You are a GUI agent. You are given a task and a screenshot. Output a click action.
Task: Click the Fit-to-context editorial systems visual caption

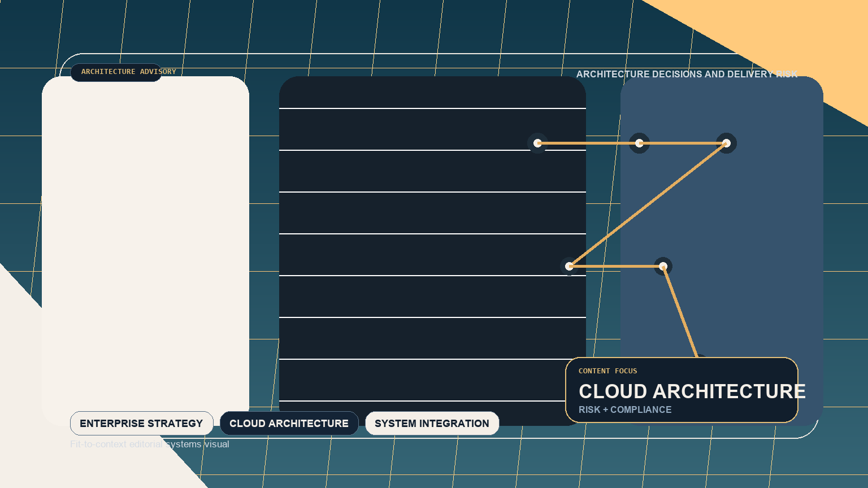pyautogui.click(x=150, y=445)
